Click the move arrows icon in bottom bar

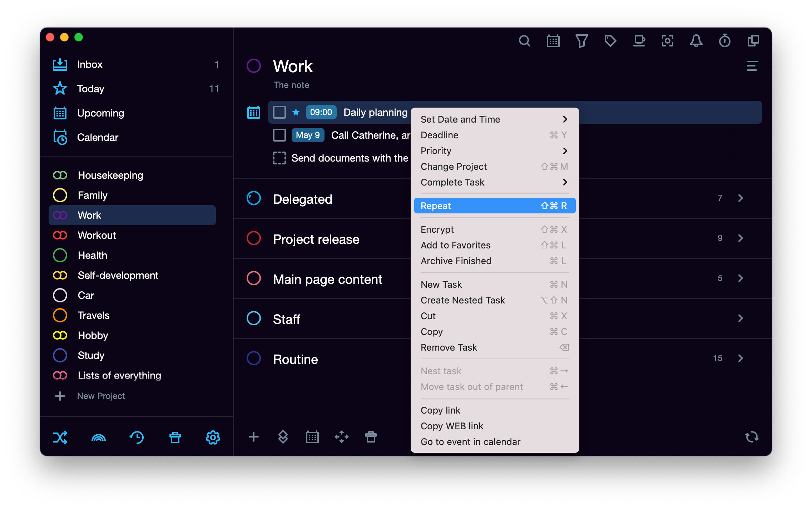341,437
